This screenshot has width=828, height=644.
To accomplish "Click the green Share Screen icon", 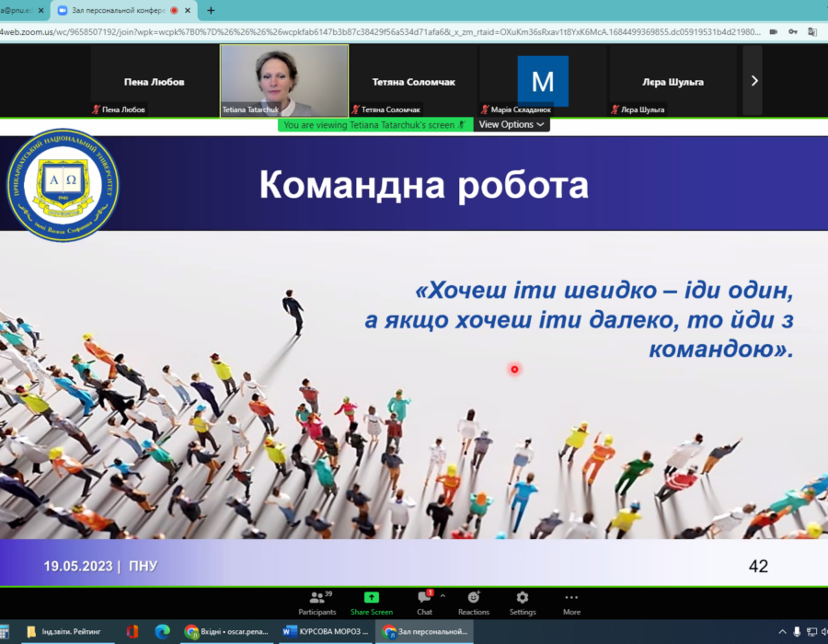I will (x=371, y=603).
